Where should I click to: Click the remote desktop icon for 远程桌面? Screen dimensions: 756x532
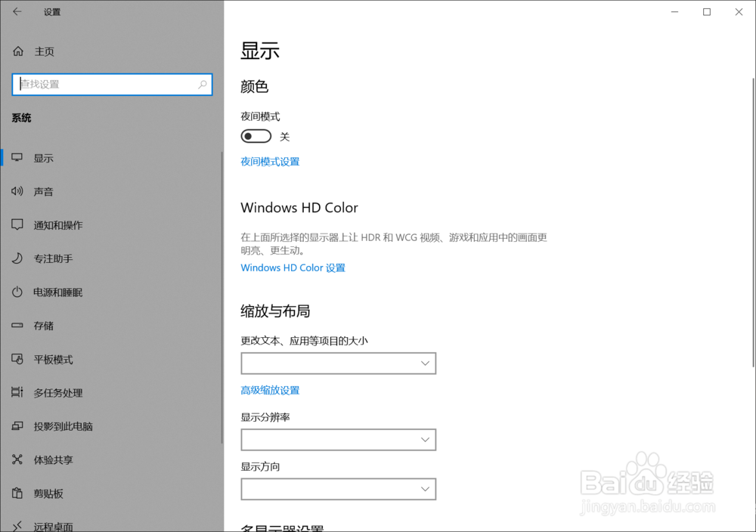tap(17, 526)
